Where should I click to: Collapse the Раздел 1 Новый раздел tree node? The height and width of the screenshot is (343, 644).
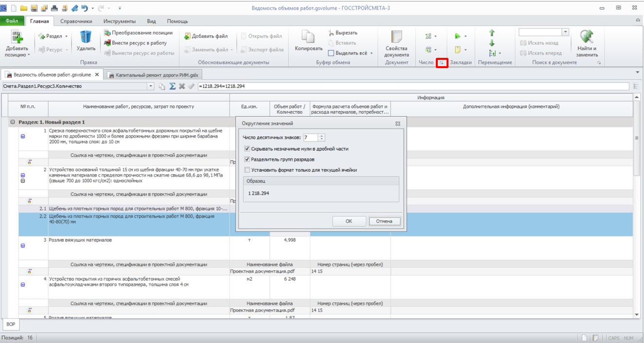tap(13, 122)
